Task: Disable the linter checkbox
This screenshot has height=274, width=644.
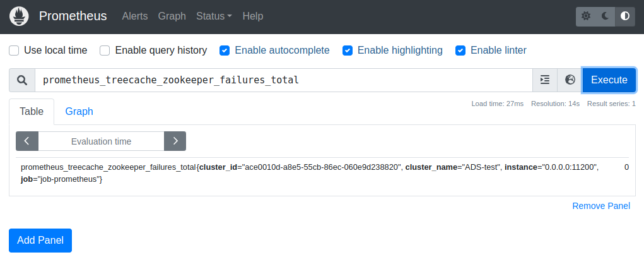Action: click(x=460, y=51)
